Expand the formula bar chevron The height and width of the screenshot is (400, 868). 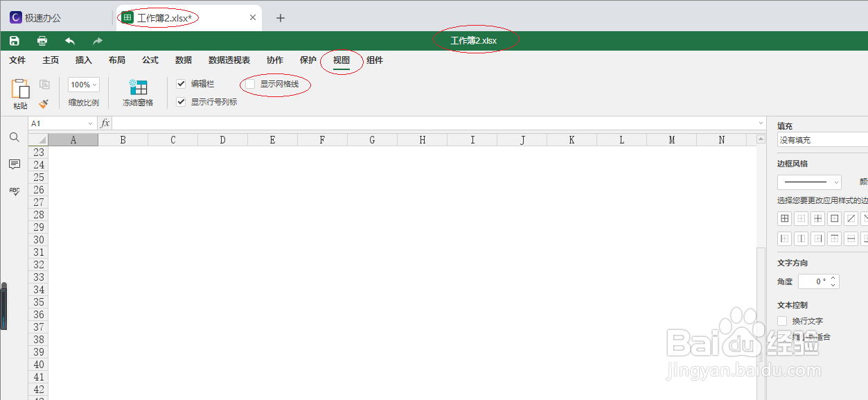point(761,123)
